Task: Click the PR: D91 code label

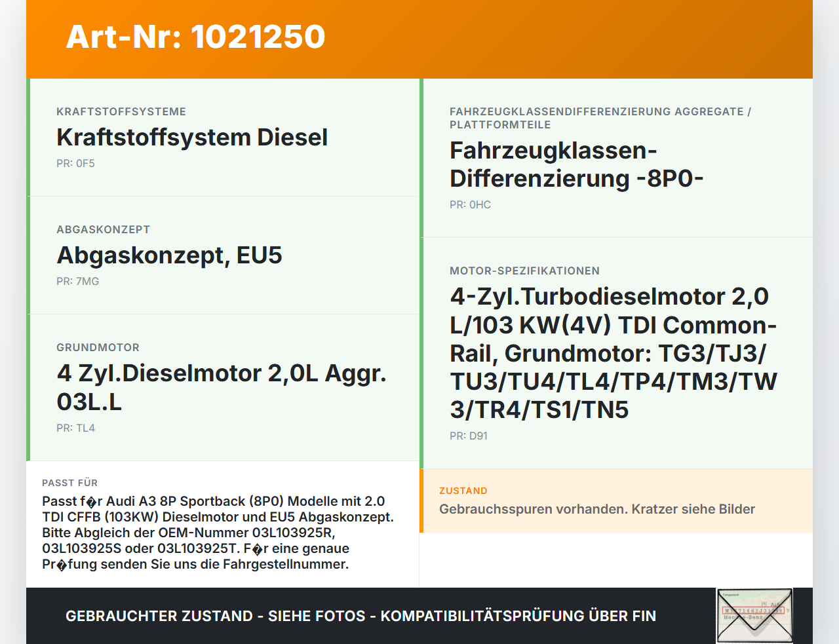Action: (468, 436)
